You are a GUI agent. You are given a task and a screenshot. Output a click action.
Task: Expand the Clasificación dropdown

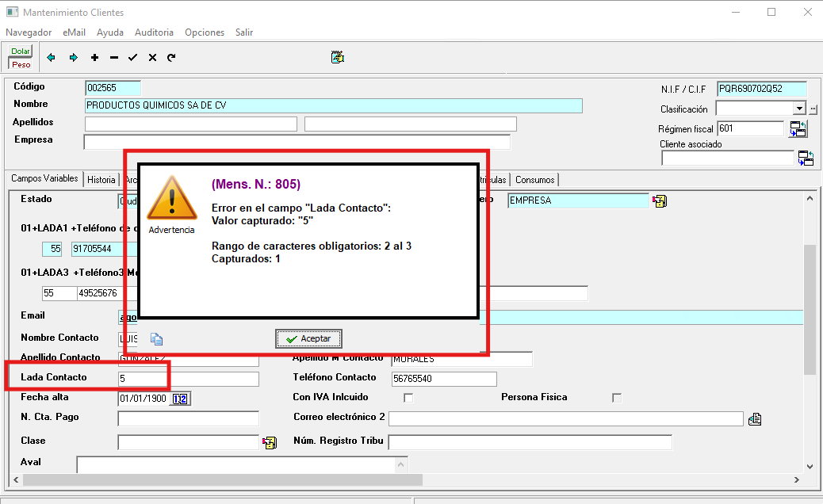point(799,109)
